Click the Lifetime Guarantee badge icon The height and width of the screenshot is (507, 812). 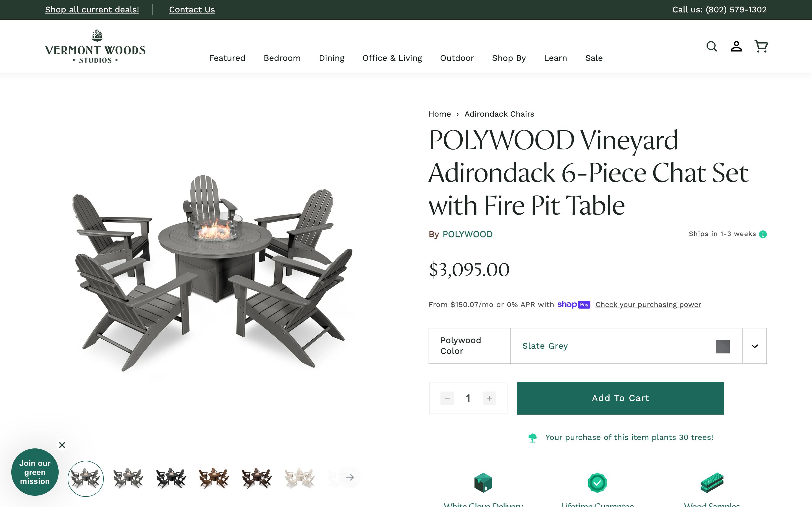click(x=597, y=482)
